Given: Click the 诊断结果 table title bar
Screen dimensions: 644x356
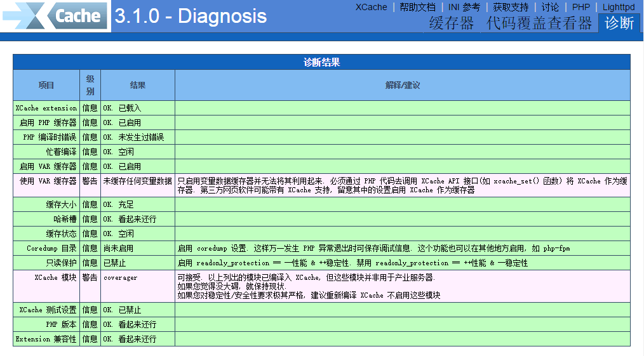Looking at the screenshot, I should 321,62.
